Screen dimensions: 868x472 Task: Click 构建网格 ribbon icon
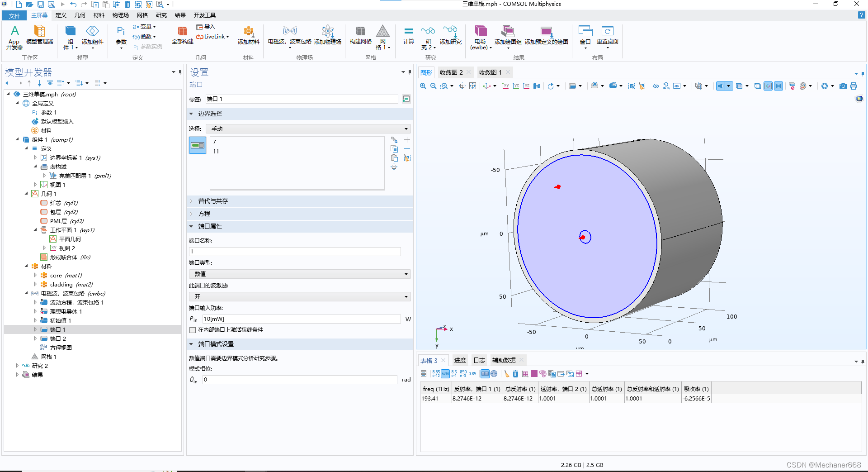(361, 35)
